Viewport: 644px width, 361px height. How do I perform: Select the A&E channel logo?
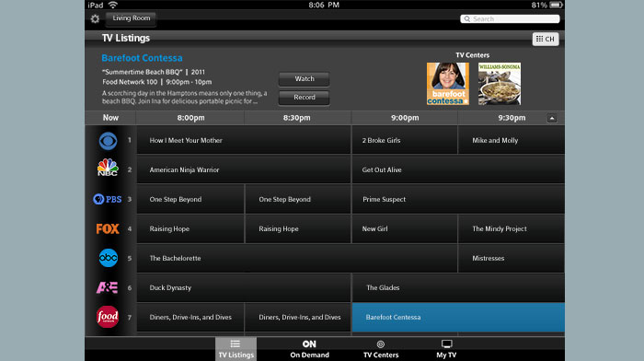(108, 287)
